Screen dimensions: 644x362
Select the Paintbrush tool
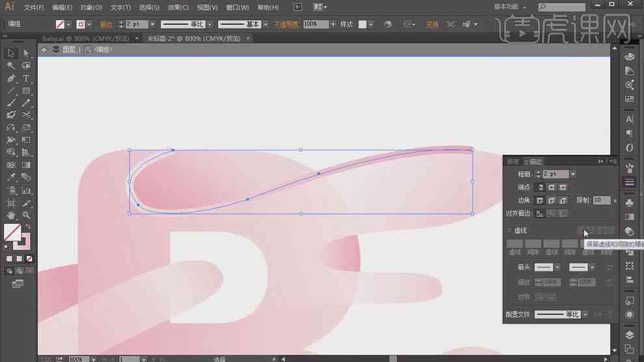point(10,103)
